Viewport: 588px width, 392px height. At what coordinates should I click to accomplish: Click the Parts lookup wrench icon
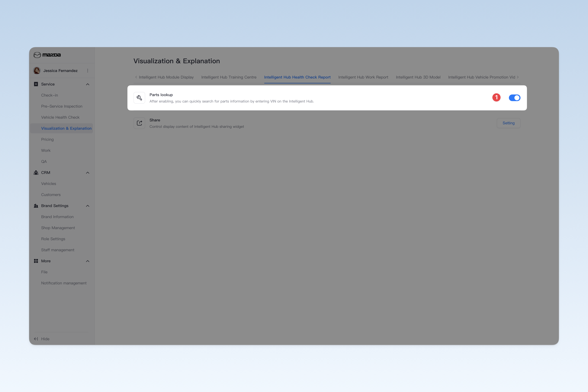(x=139, y=98)
